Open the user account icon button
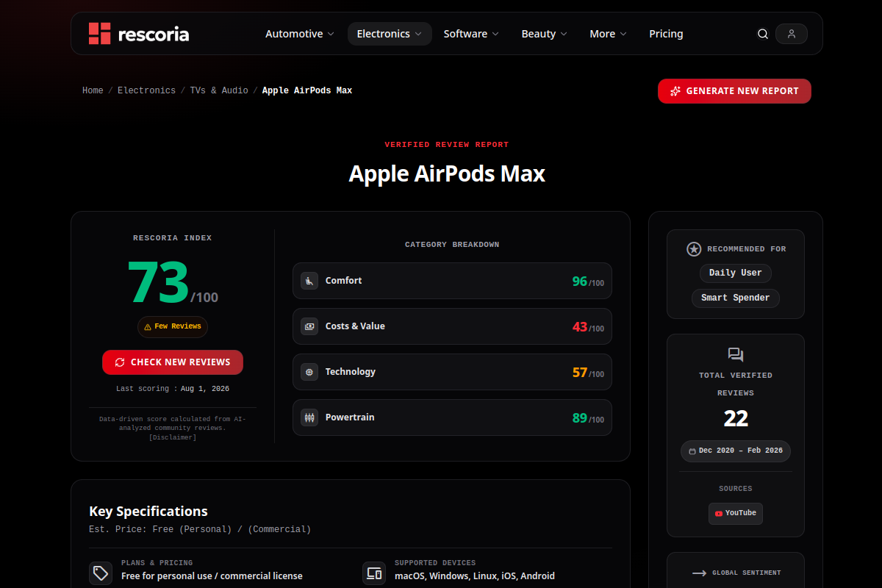 (x=792, y=34)
